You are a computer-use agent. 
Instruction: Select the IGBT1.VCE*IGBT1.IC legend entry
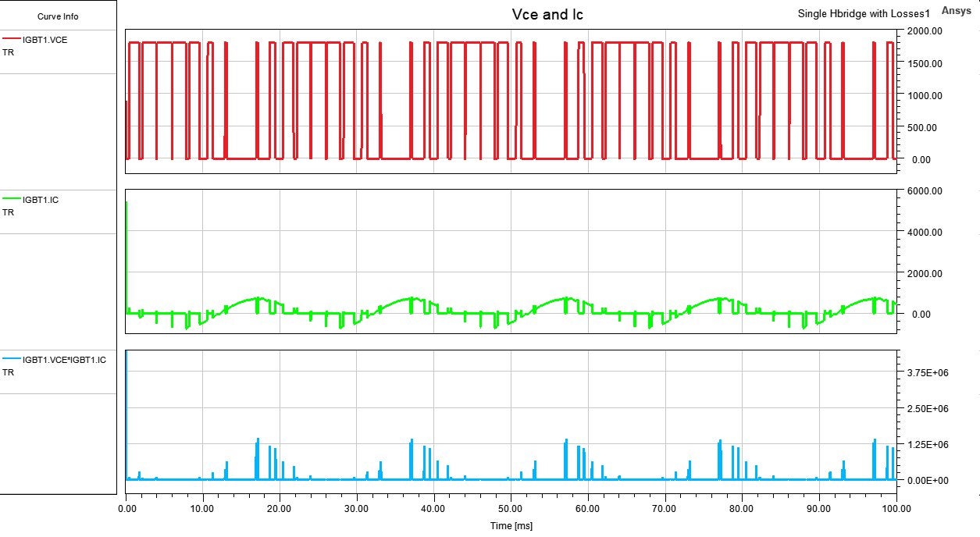[x=64, y=360]
